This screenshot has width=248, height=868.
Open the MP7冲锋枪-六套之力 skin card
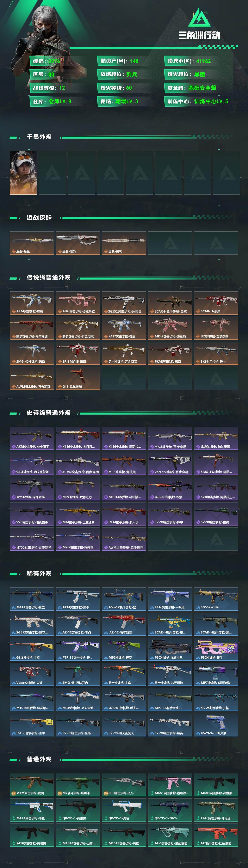pos(78,489)
